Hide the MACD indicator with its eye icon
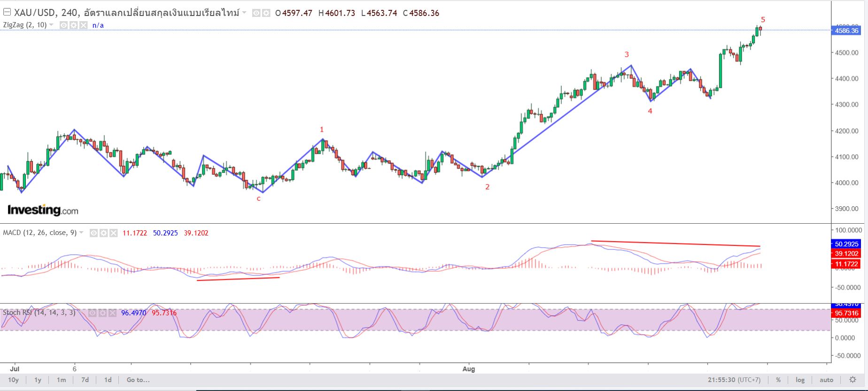This screenshot has height=391, width=868. (94, 233)
